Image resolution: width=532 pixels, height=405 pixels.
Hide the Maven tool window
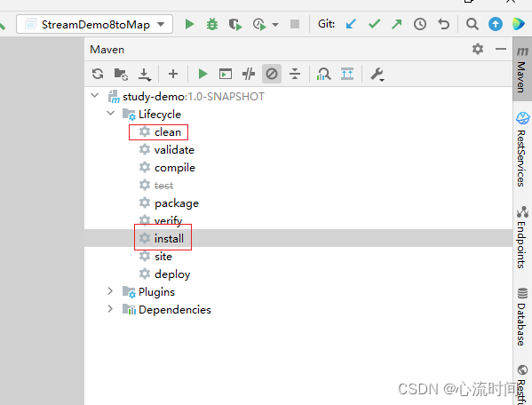[501, 49]
